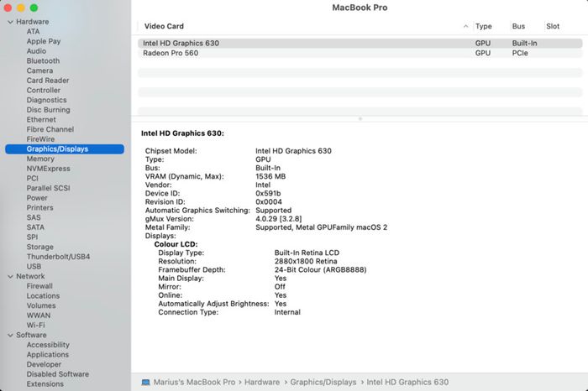Select SATA in the sidebar

pyautogui.click(x=35, y=227)
